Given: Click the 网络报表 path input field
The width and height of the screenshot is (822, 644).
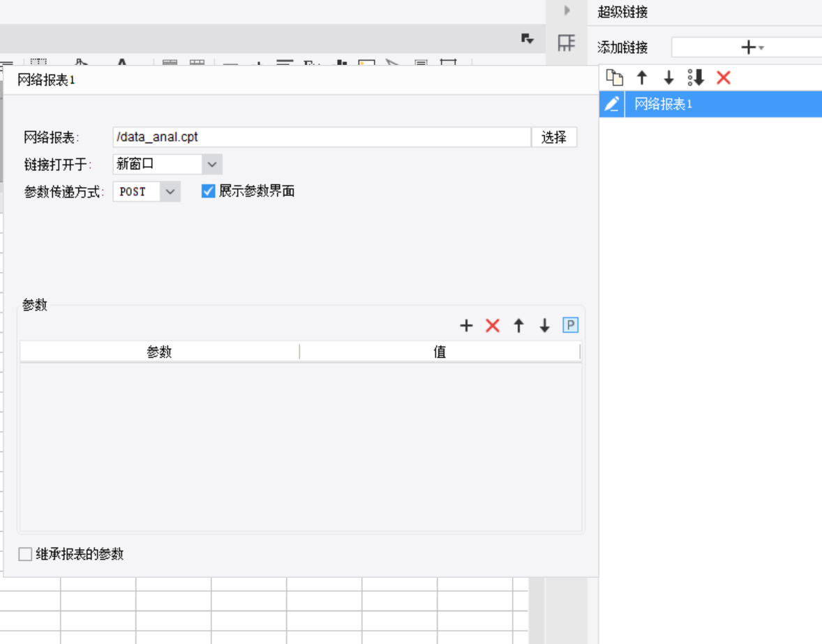Looking at the screenshot, I should [x=322, y=137].
